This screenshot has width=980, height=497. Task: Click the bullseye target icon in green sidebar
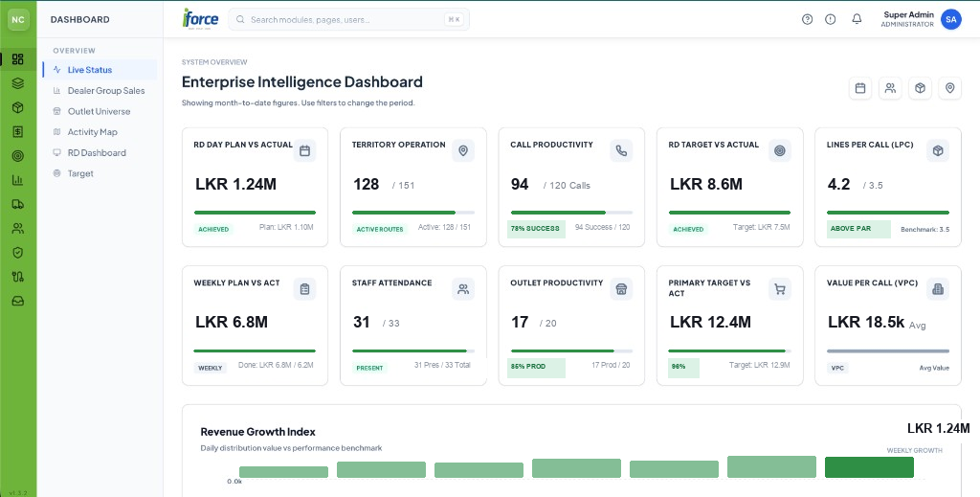pos(17,156)
